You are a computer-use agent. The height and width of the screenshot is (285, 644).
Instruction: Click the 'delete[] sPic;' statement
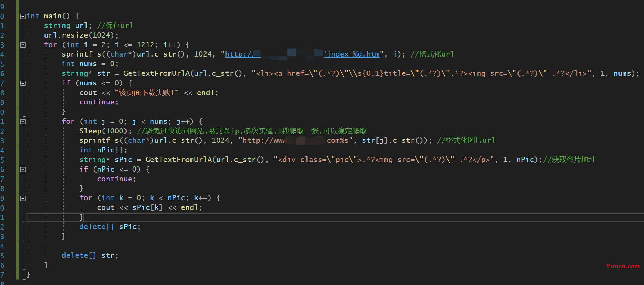click(110, 227)
